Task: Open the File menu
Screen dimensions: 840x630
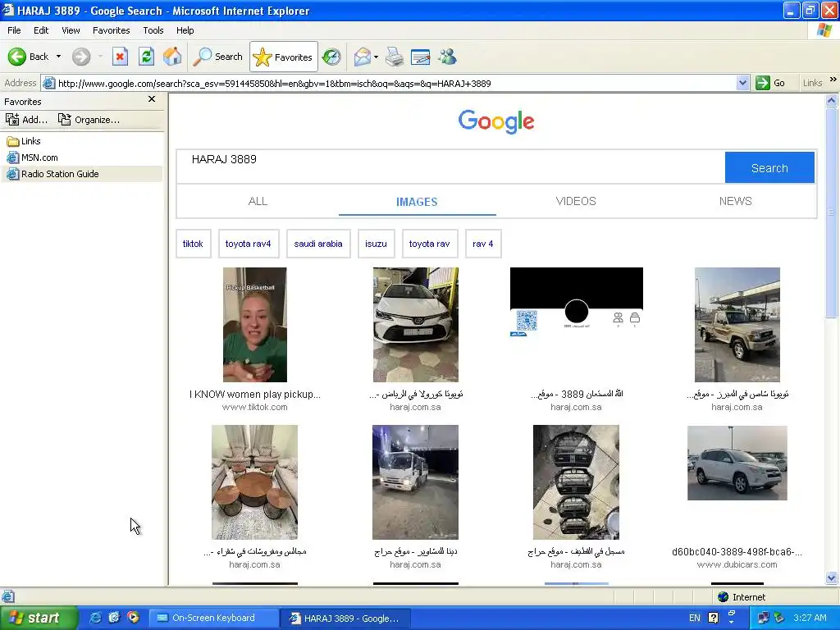Action: click(x=14, y=30)
